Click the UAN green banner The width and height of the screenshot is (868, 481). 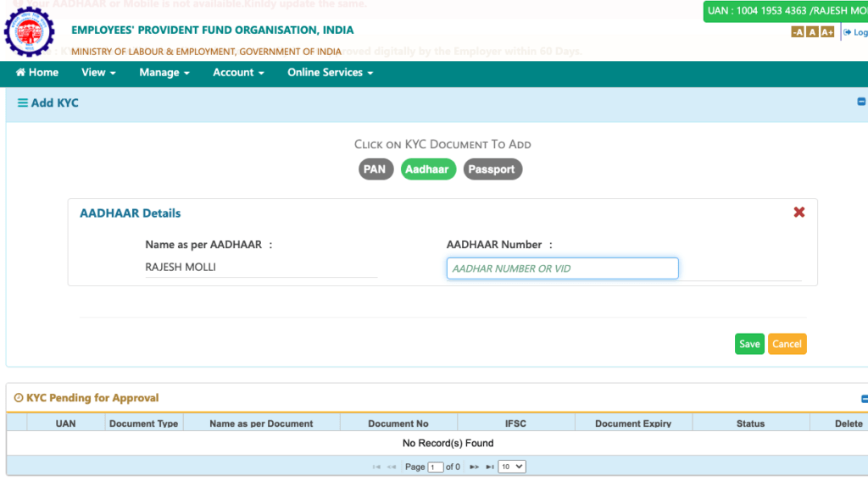click(786, 11)
